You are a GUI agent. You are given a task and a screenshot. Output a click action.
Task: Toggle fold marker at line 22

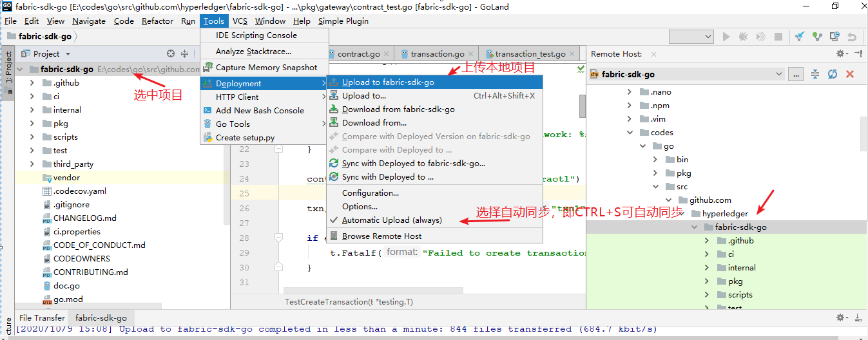point(279,149)
